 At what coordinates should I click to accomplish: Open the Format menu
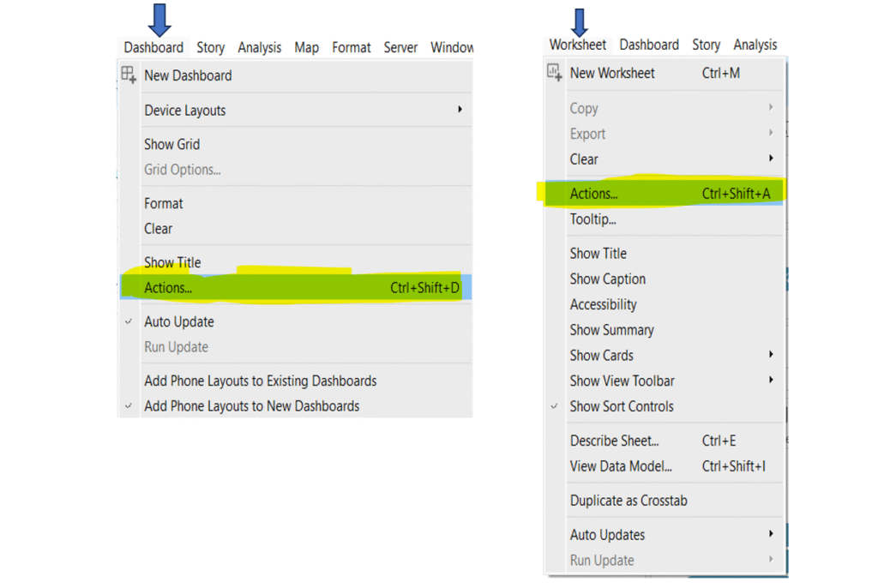[352, 48]
